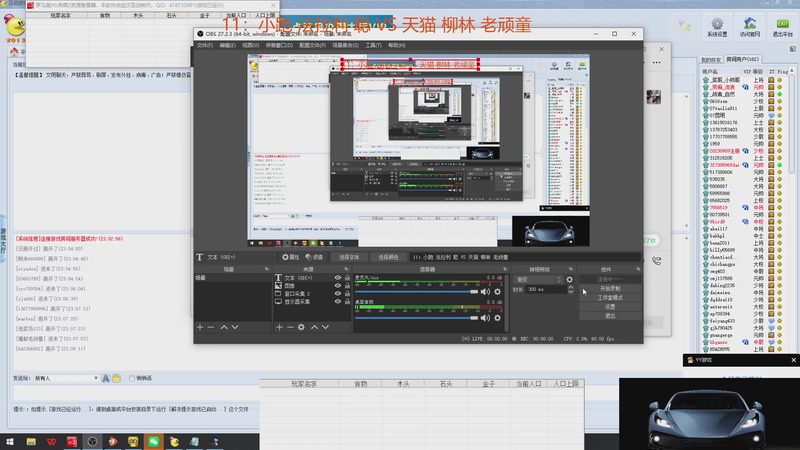Click 选择字体 select font button
Image resolution: width=800 pixels, height=450 pixels.
349,257
